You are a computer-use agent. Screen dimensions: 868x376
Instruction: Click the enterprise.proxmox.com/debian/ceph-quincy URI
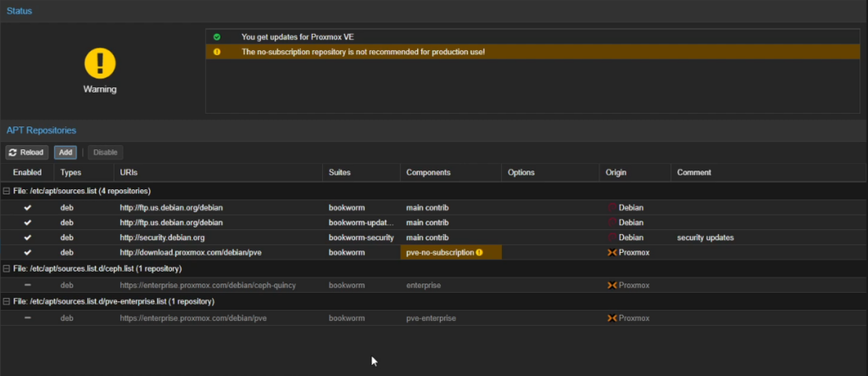208,285
